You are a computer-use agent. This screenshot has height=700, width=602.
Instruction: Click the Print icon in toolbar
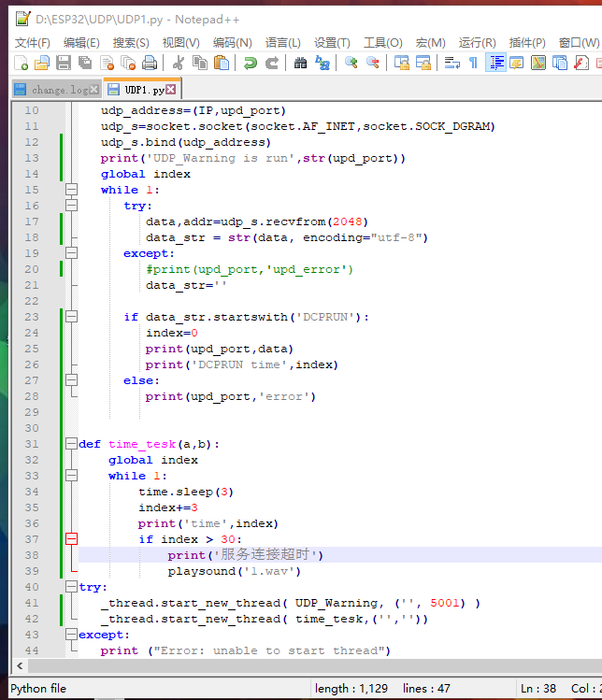150,64
